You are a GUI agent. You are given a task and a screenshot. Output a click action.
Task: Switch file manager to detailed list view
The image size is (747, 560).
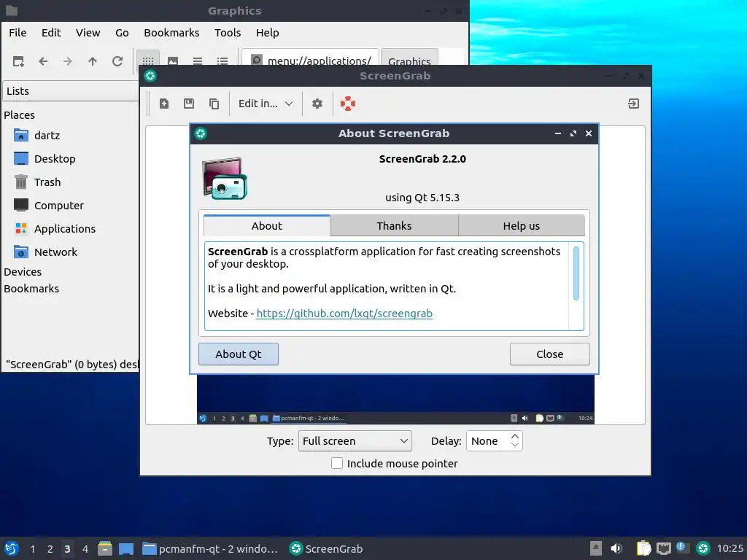[x=222, y=61]
